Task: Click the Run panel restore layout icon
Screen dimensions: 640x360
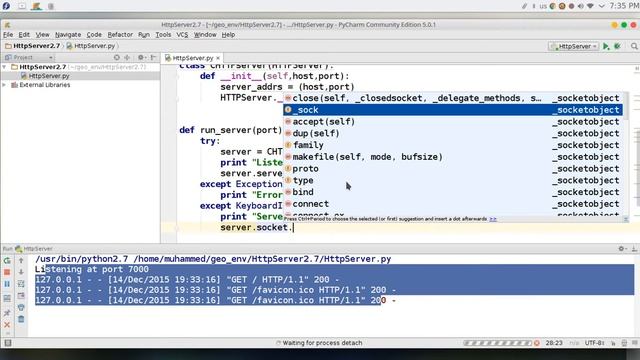Action: (x=7, y=298)
